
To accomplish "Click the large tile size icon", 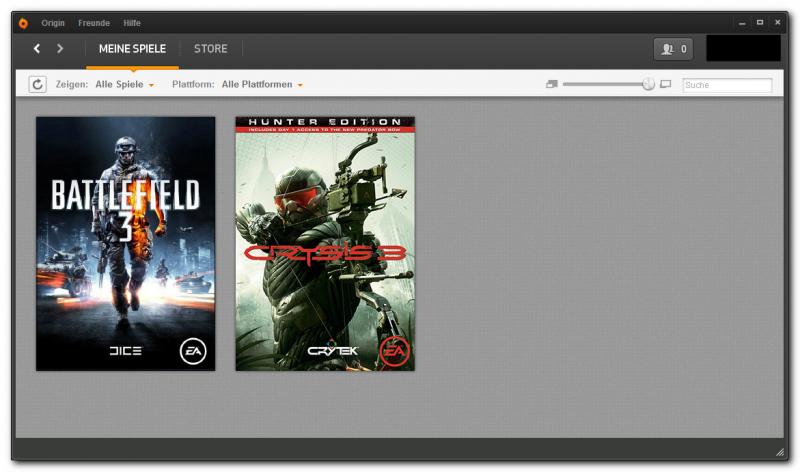I will 666,85.
